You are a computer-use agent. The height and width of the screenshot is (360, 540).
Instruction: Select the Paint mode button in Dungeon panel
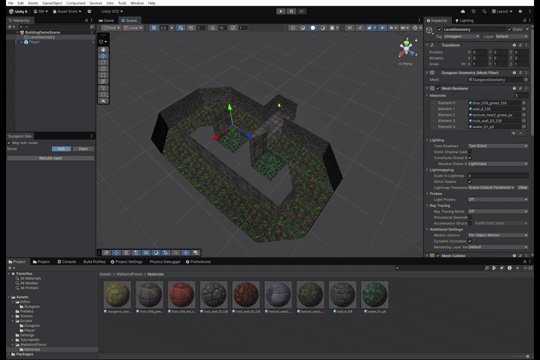tap(83, 149)
